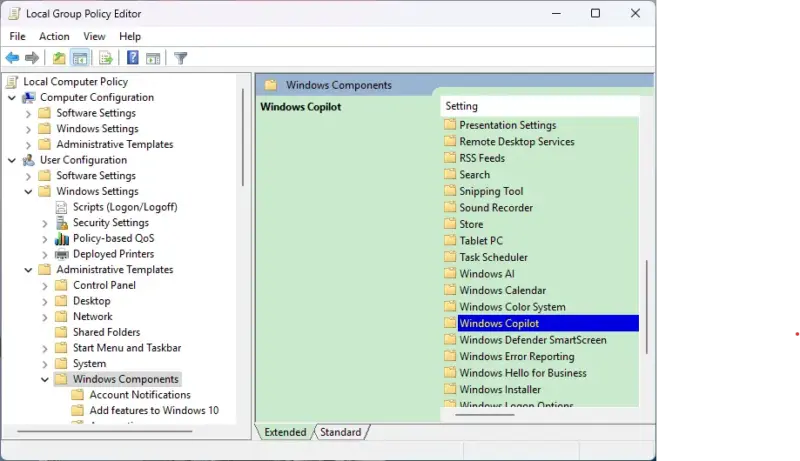This screenshot has width=800, height=461.
Task: Expand the Network tree node
Action: 45,317
